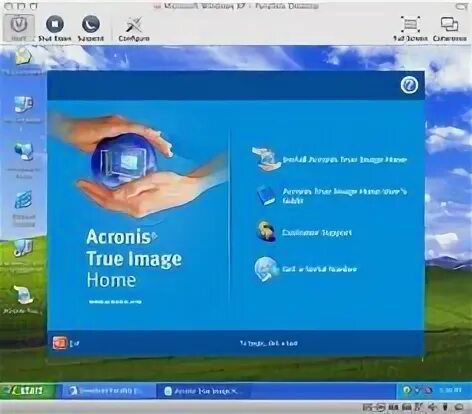Select the My Computer desktop icon
Image resolution: width=472 pixels, height=414 pixels.
click(23, 105)
